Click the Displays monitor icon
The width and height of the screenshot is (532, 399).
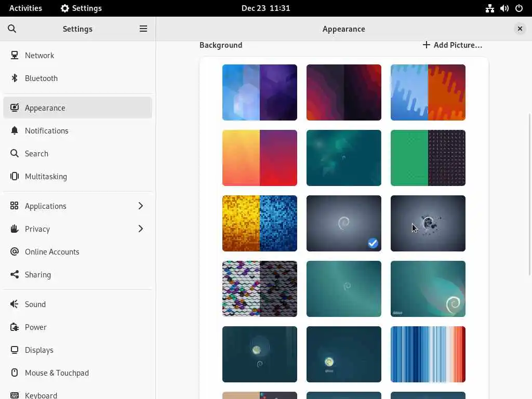pyautogui.click(x=14, y=350)
